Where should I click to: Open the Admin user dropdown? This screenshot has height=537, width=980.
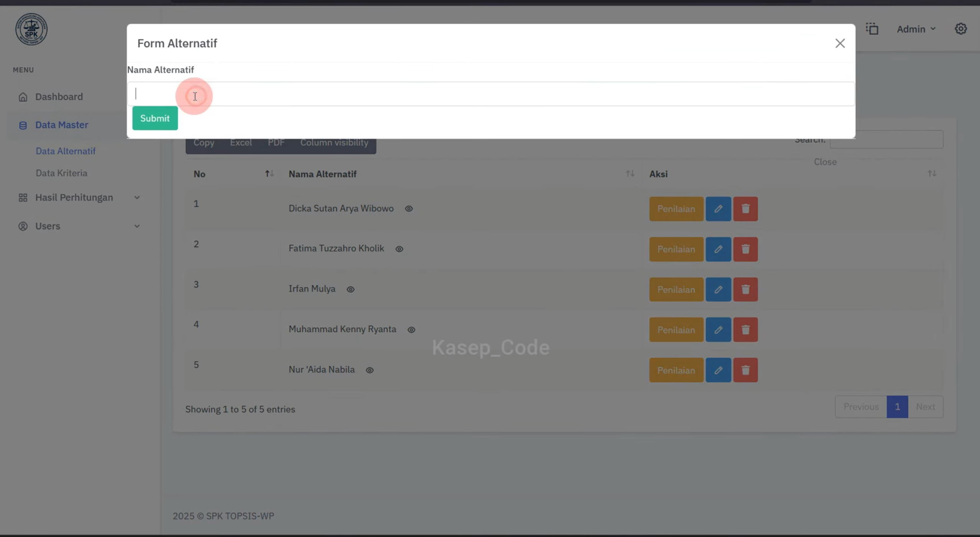916,29
